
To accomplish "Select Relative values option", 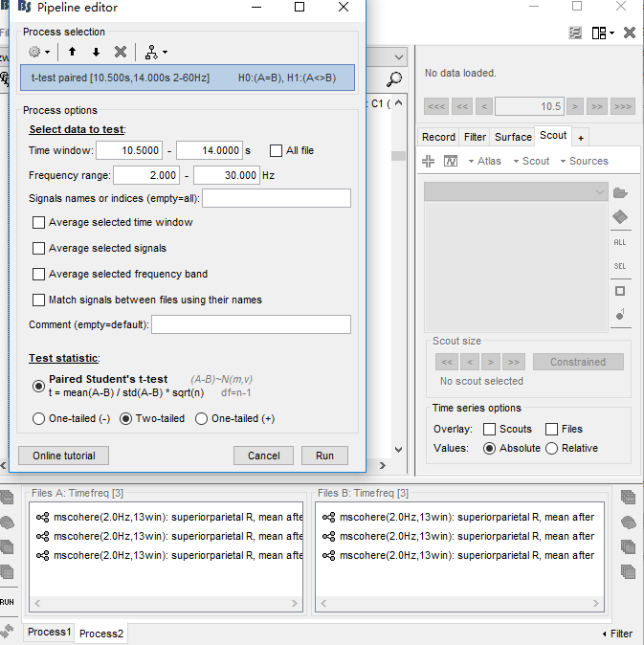I will 551,449.
